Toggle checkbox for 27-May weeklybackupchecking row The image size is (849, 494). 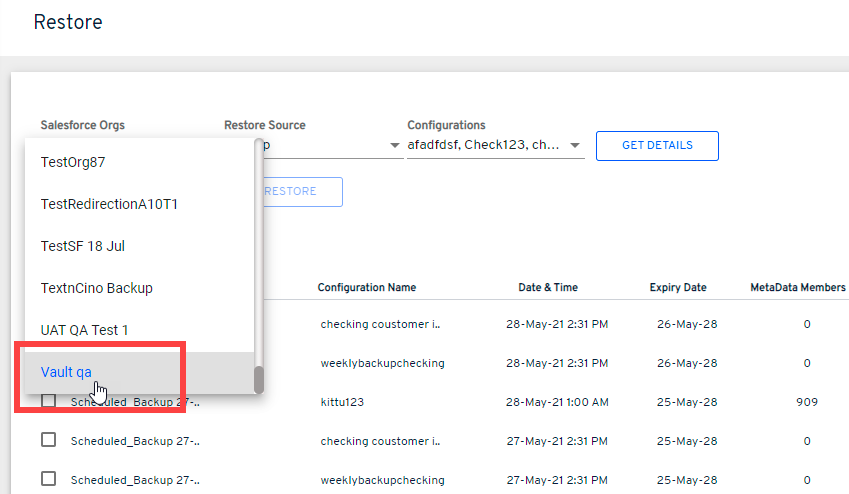48,479
